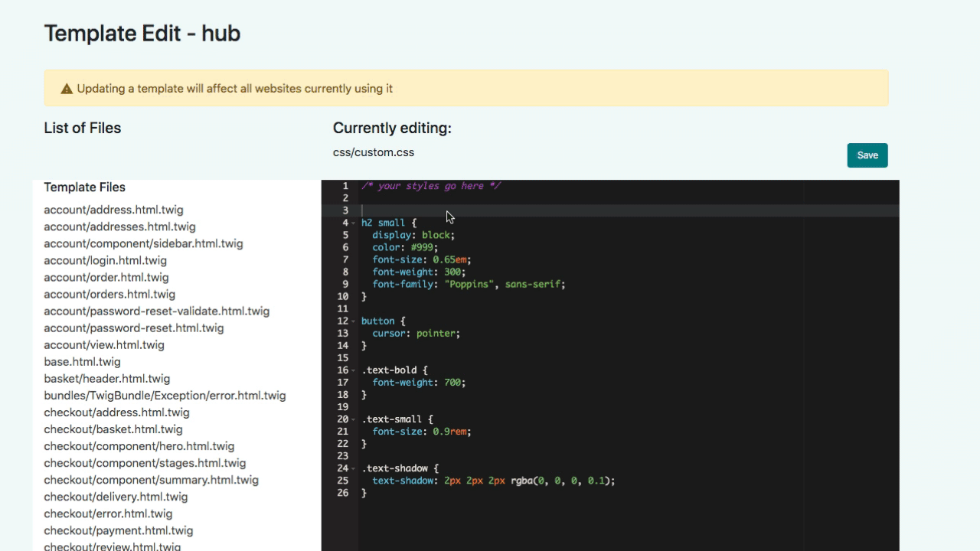Screen dimensions: 980x551
Task: Open checkout/address.html.twig file
Action: pos(116,412)
